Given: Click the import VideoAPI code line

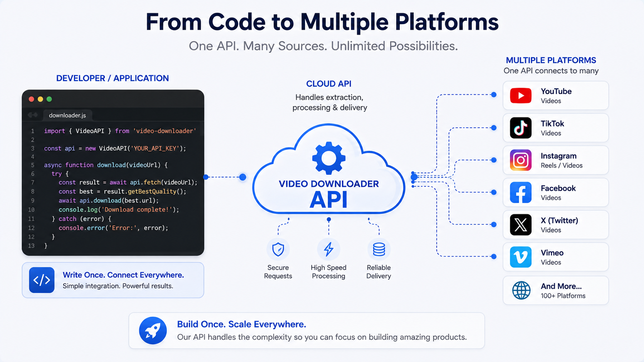Looking at the screenshot, I should pyautogui.click(x=120, y=131).
